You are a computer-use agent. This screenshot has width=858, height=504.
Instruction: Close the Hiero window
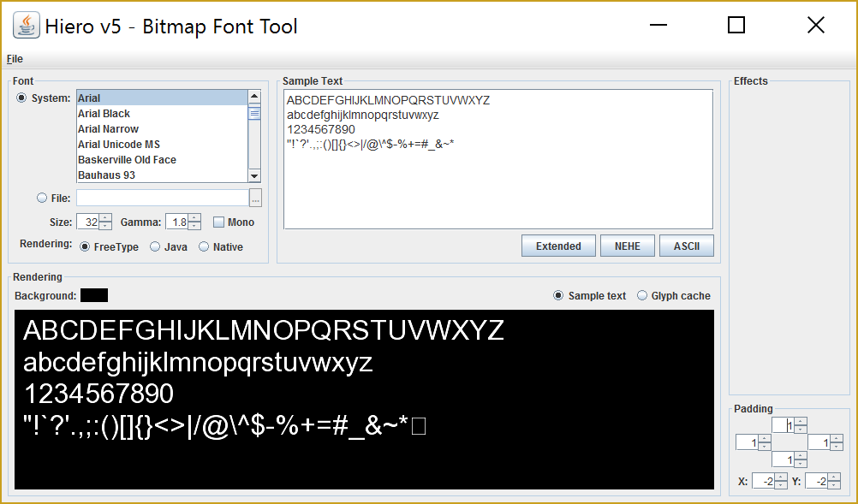point(816,25)
